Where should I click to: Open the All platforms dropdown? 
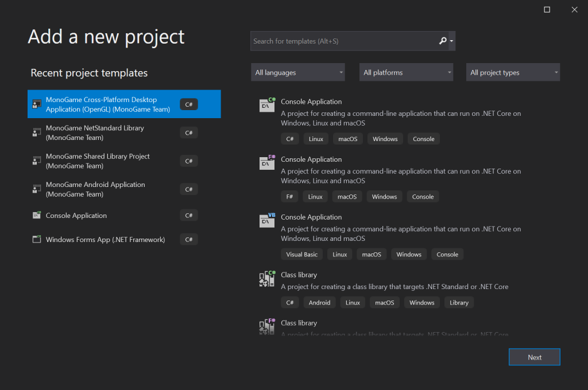(406, 72)
